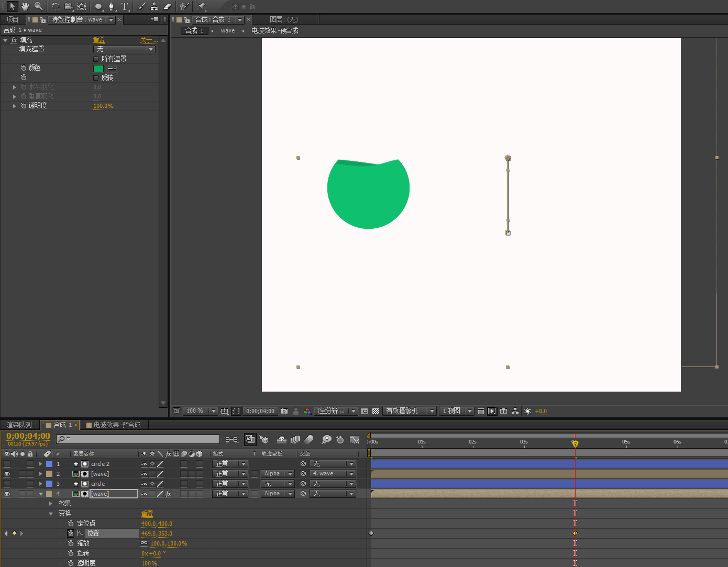Open the Alpha track matte dropdown for layer 2
This screenshot has width=728, height=567.
pos(278,474)
